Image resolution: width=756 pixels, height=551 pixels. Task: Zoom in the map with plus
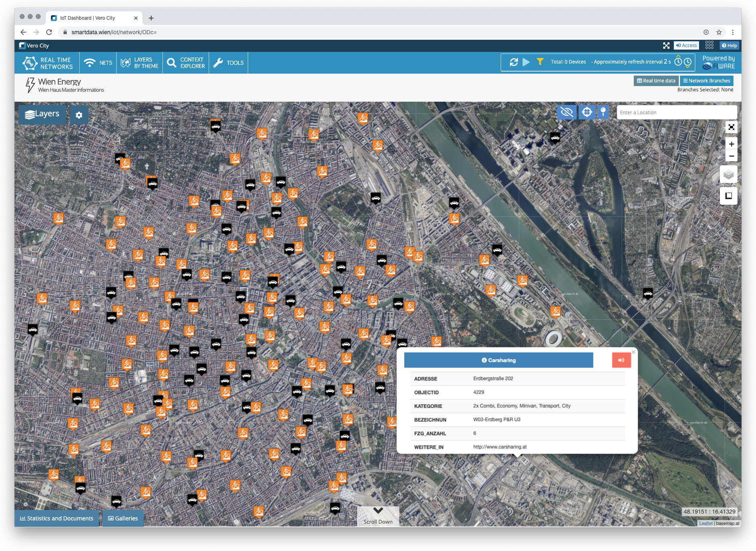click(x=731, y=144)
